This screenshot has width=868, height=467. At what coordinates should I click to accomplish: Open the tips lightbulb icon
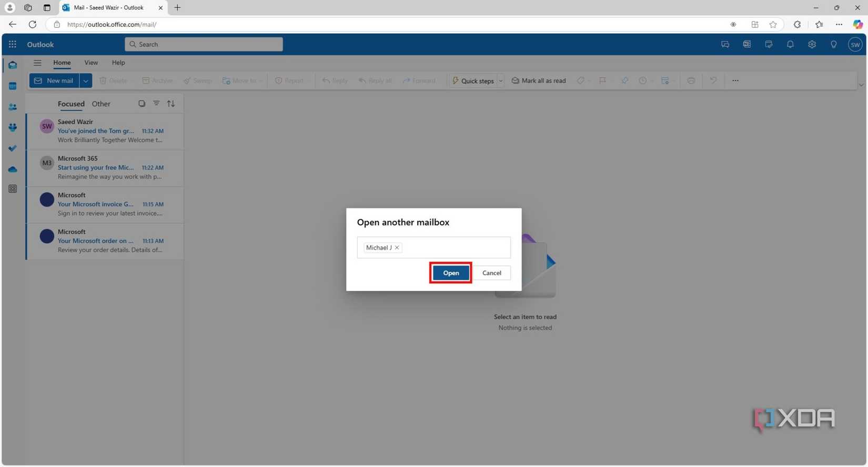pos(833,45)
